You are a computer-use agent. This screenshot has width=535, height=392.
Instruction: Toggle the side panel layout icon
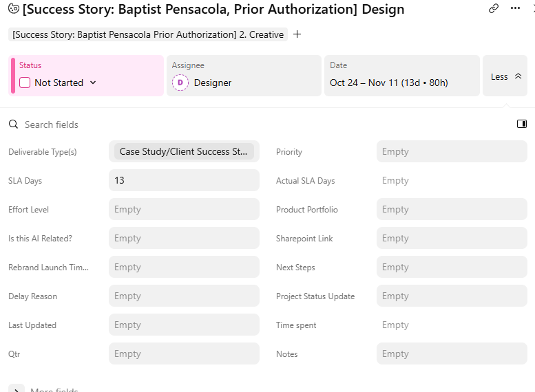[x=522, y=124]
